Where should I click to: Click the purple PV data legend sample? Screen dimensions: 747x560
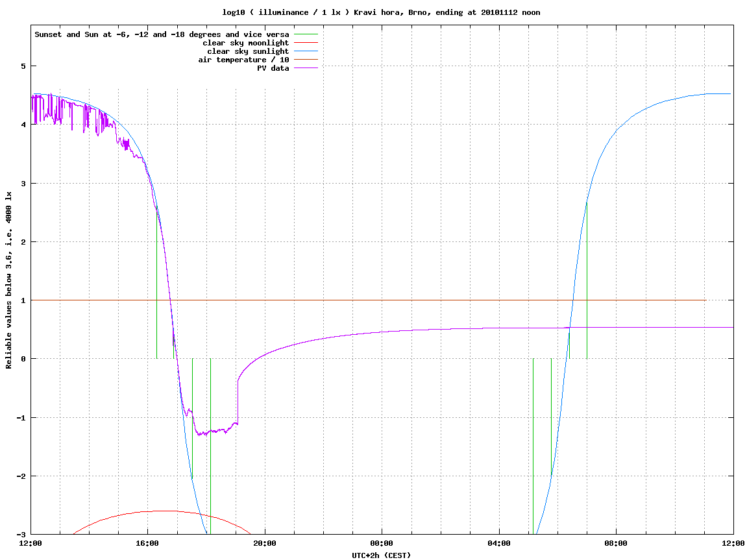[x=306, y=68]
